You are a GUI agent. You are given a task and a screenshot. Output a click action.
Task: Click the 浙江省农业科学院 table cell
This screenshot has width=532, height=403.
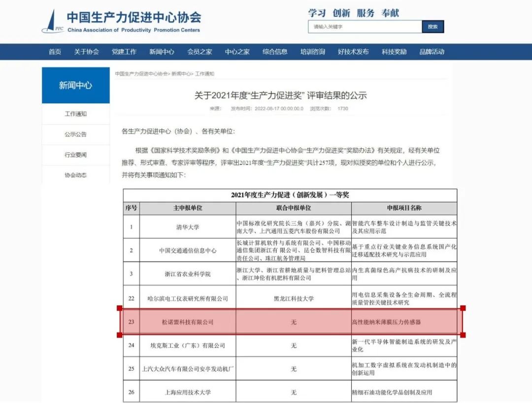(188, 274)
